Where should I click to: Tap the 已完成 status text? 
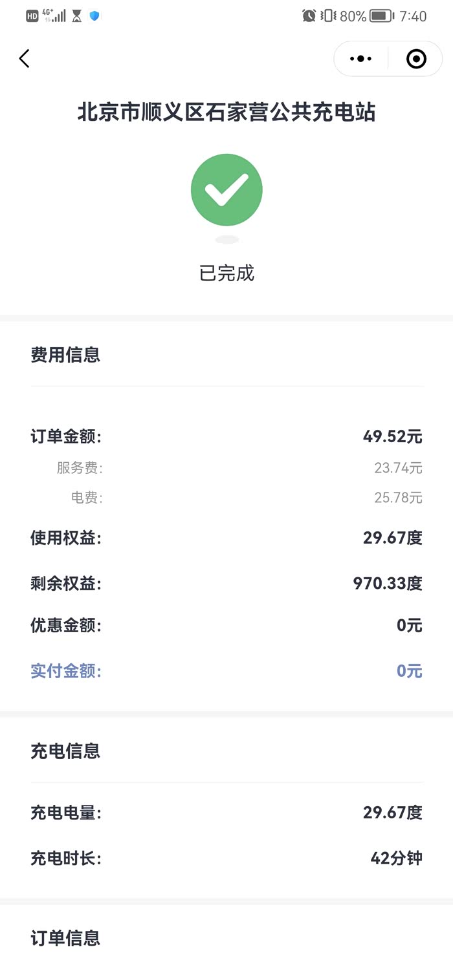tap(226, 273)
